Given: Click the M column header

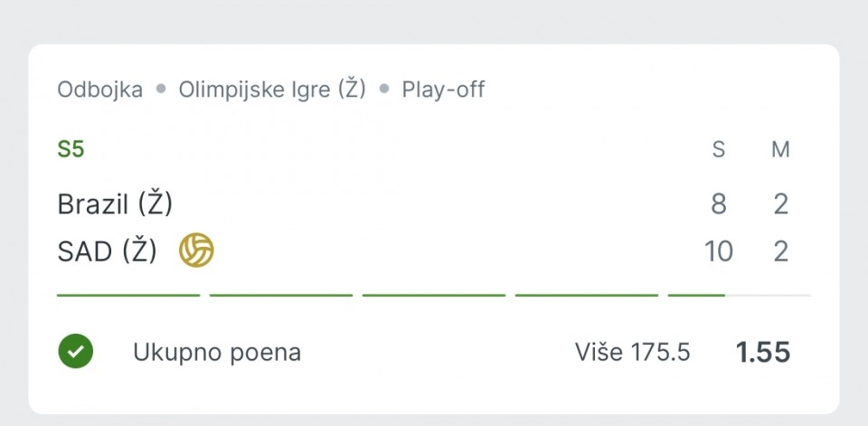Looking at the screenshot, I should (x=780, y=149).
